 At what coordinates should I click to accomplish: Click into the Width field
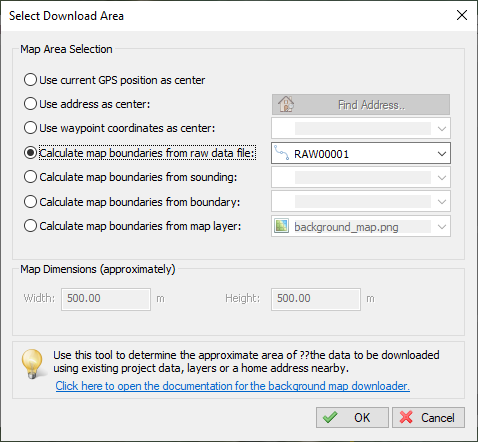(x=106, y=299)
